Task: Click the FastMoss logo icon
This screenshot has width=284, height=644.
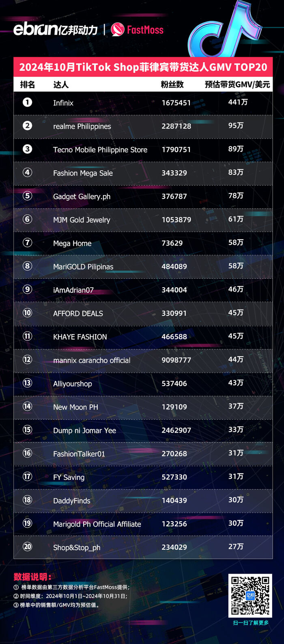Action: (118, 29)
